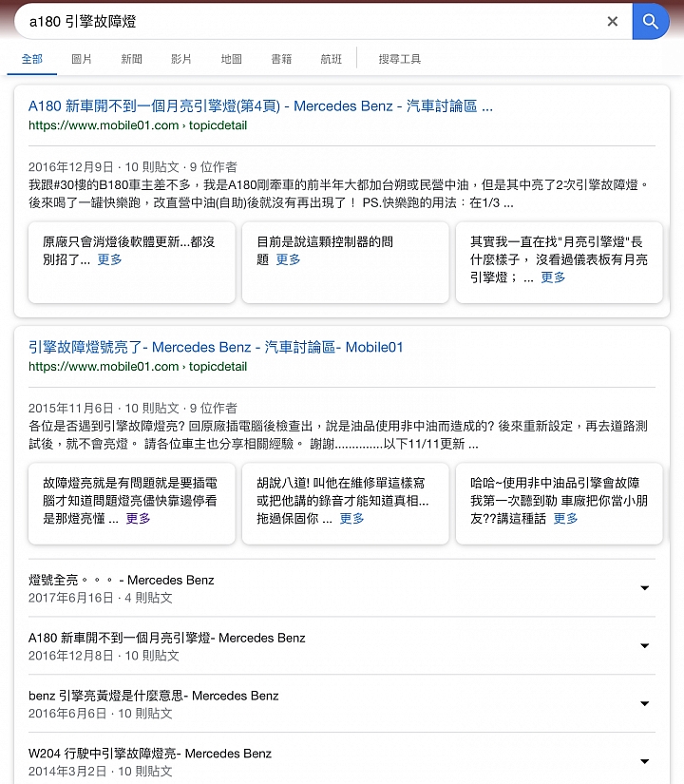Viewport: 684px width, 784px height.
Task: Click the '2015年11月6日 · 10 則貼文 · 9 位作者' line
Action: click(x=132, y=408)
